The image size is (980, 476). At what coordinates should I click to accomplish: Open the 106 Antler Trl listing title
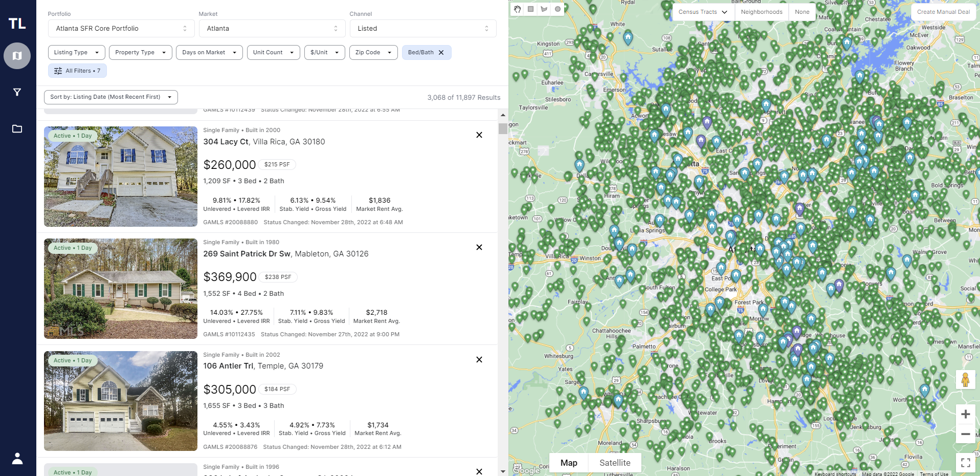click(263, 366)
